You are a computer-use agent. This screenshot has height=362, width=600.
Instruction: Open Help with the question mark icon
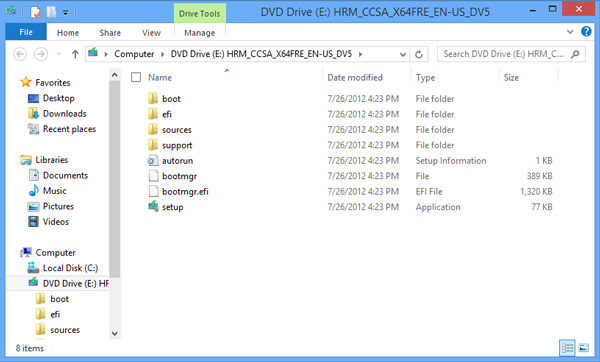pos(586,31)
